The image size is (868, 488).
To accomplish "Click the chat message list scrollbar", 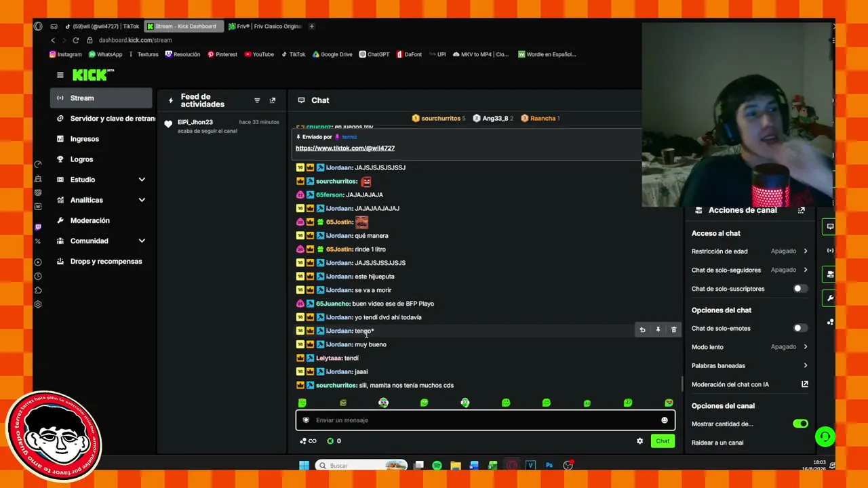I will (x=682, y=384).
